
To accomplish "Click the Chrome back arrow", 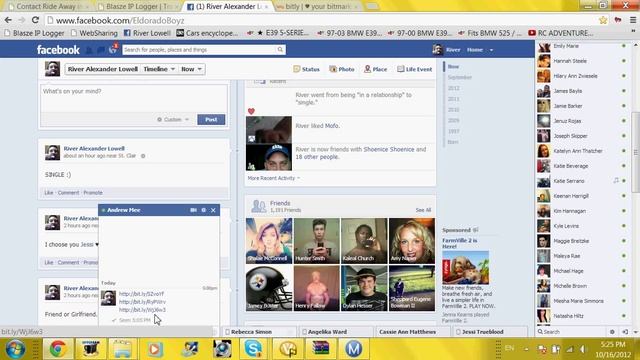I will click(8, 20).
